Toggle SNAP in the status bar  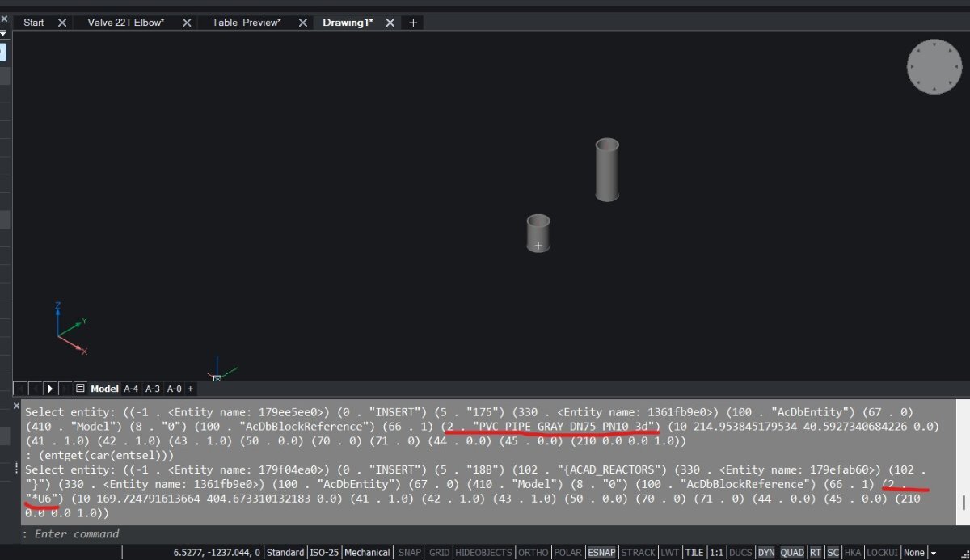[410, 553]
